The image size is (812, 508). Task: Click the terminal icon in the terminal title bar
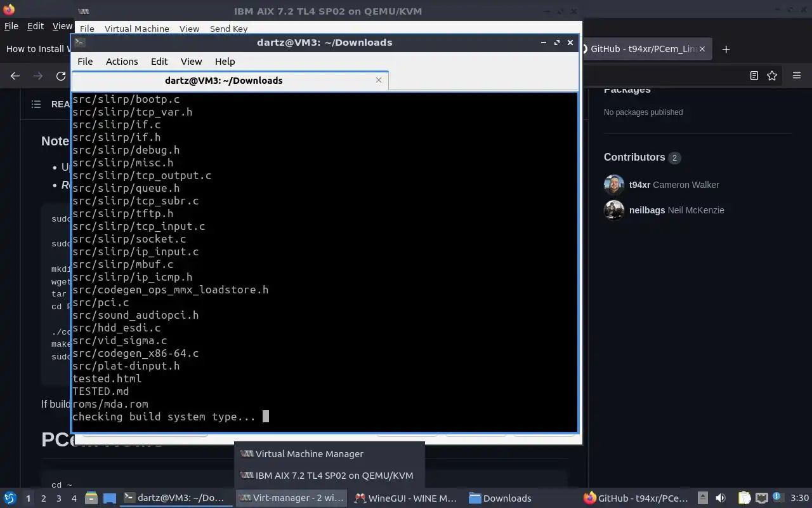(x=79, y=43)
